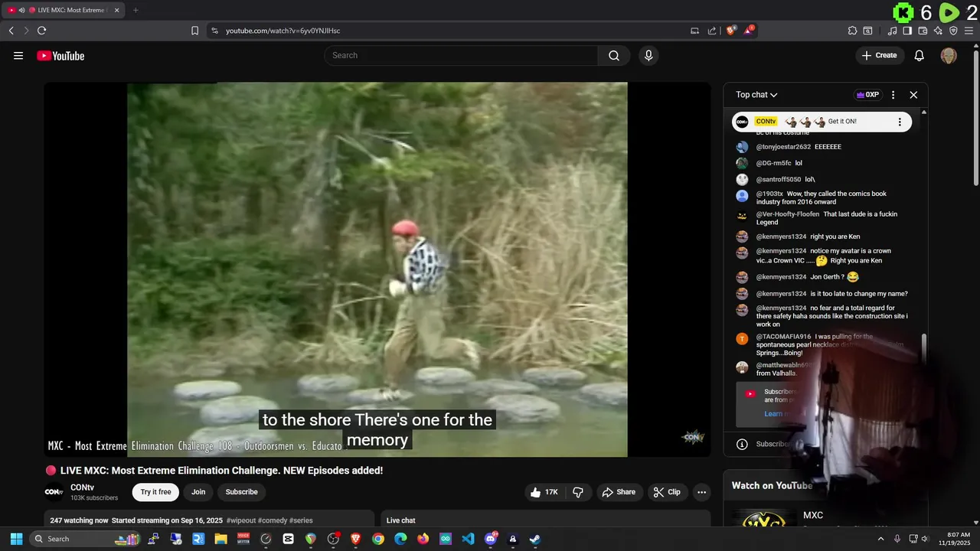Click the Brave Shields lion icon
Screen dimensions: 980x551
click(731, 31)
